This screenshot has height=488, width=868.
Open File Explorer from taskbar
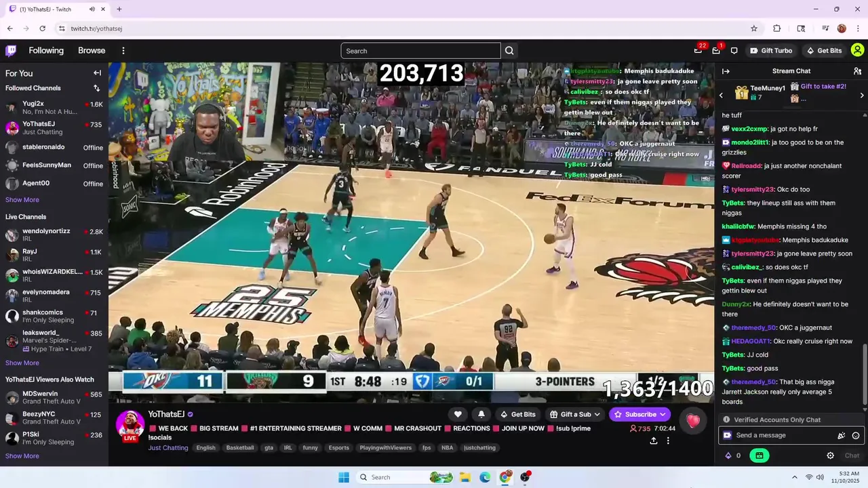tap(465, 477)
